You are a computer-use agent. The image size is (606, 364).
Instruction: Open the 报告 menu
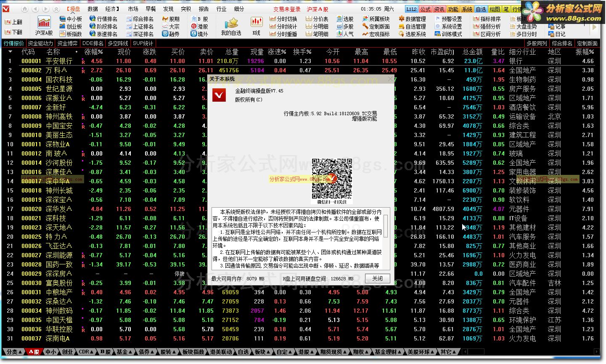tap(204, 9)
